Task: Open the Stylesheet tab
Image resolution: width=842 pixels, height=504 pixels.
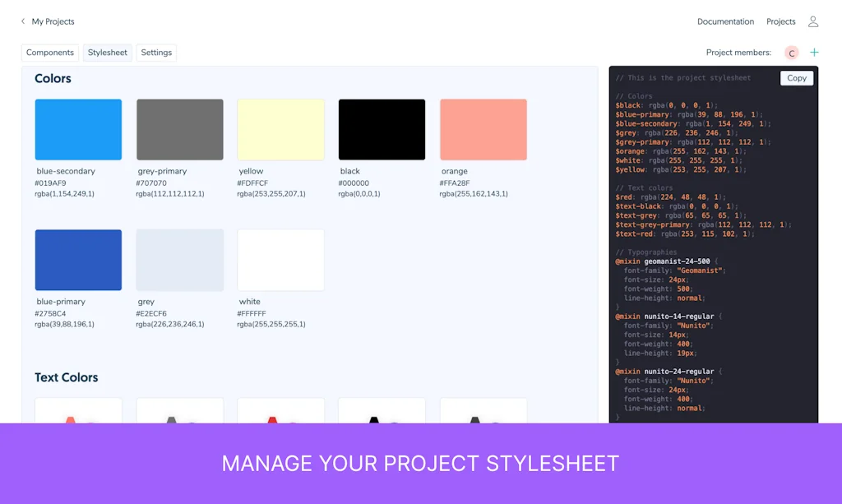Action: 108,53
